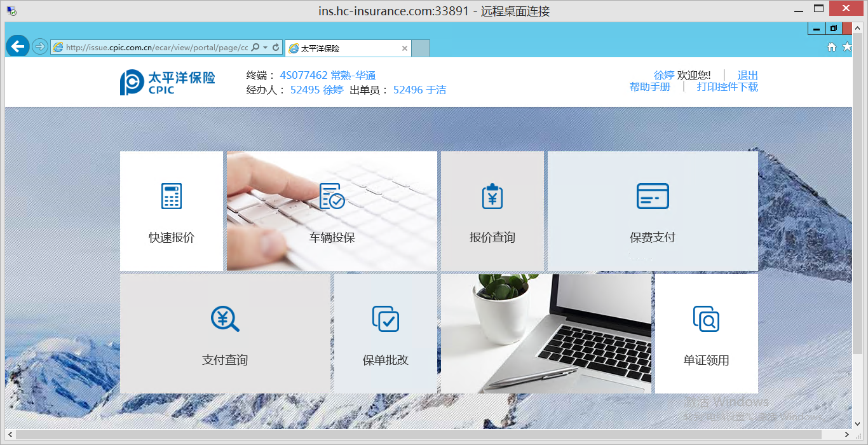Click the 快速报价 tile label
Image resolution: width=868 pixels, height=445 pixels.
[x=172, y=238]
